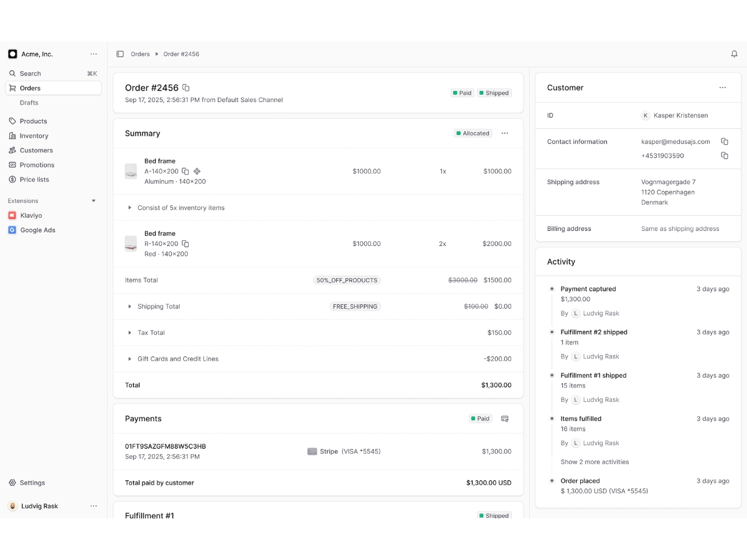Select Promotions in the sidebar
The width and height of the screenshot is (747, 560).
[x=54, y=165]
